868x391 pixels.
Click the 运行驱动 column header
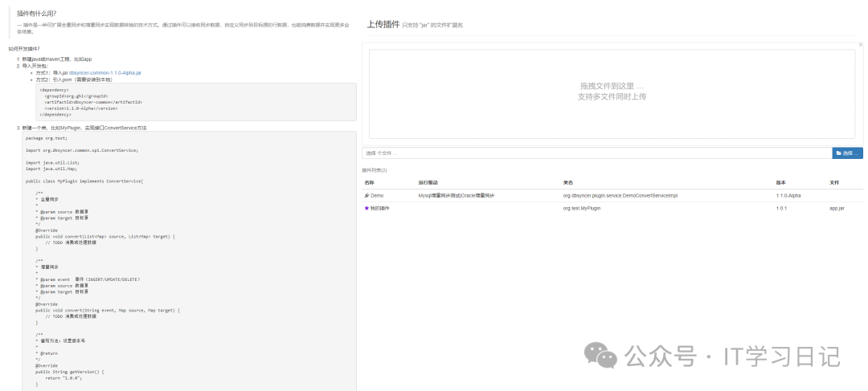428,182
